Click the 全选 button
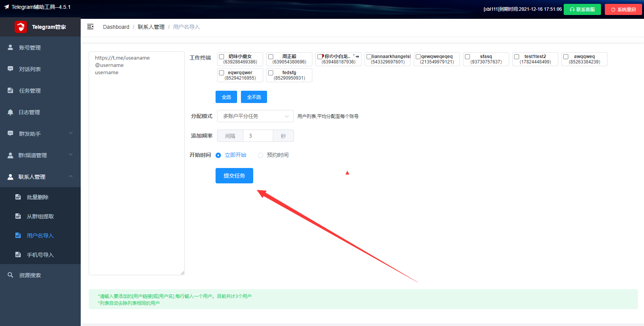This screenshot has width=644, height=326. point(226,97)
